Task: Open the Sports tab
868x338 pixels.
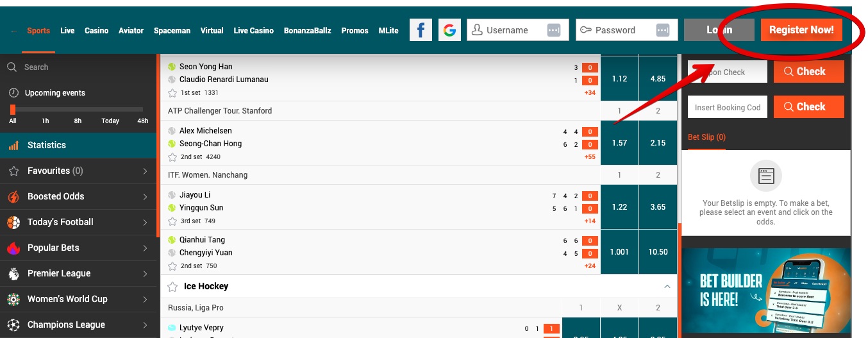Action: (38, 31)
